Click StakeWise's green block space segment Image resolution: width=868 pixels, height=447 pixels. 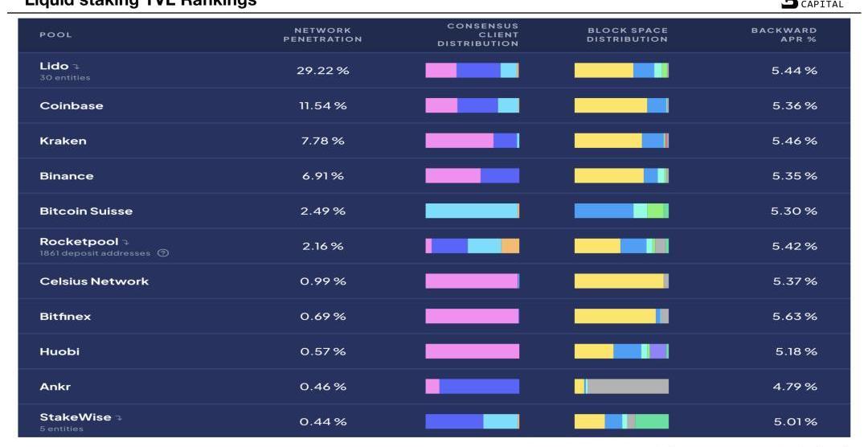click(652, 421)
